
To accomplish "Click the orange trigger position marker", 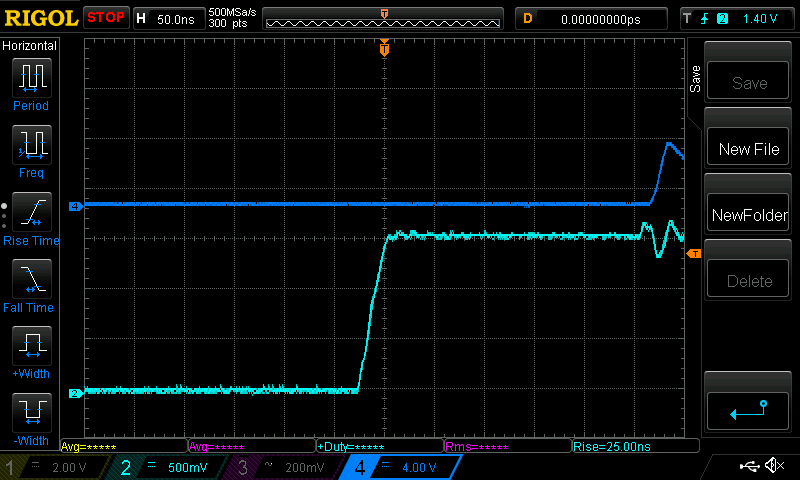I will tap(384, 48).
